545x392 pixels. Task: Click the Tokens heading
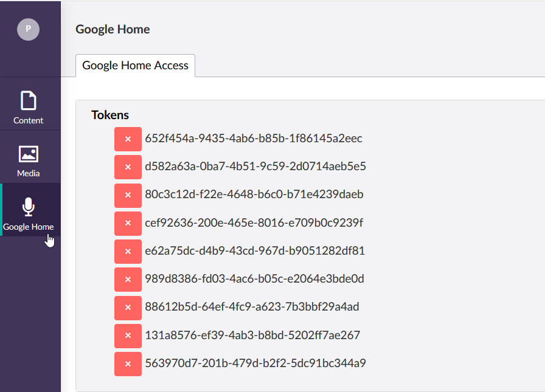click(110, 115)
